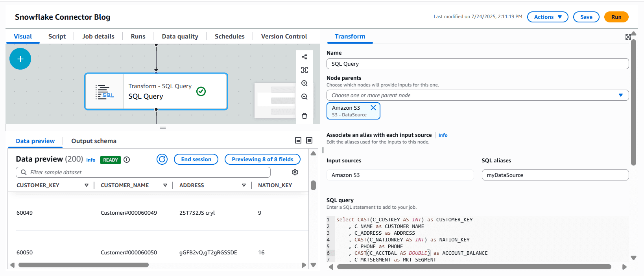Click the fit view icon on canvas
The width and height of the screenshot is (644, 276).
pos(304,70)
